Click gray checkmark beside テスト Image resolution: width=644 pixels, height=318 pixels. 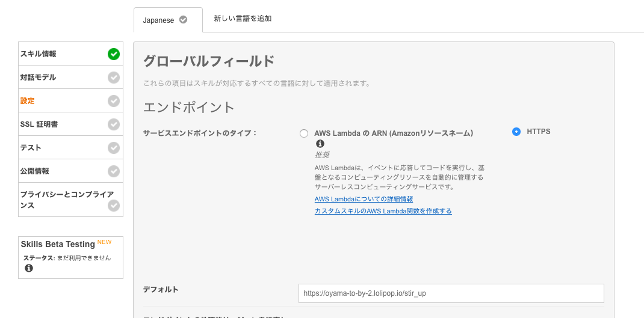tap(114, 147)
